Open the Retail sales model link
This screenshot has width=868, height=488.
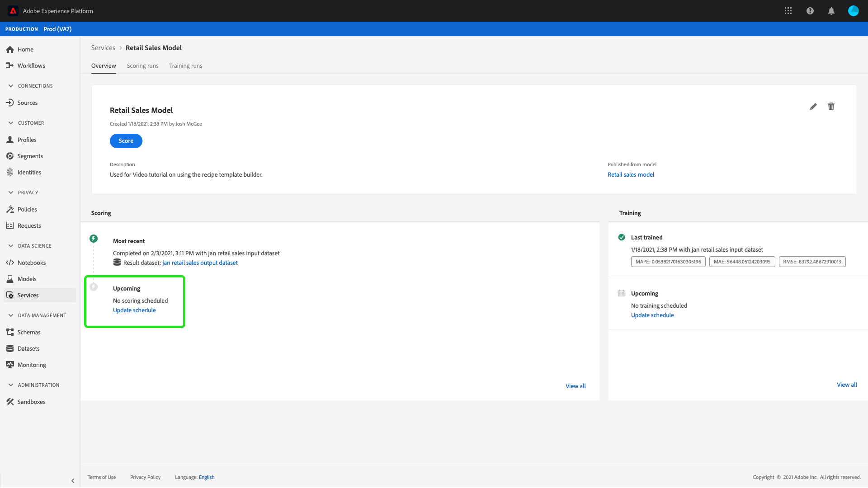(x=631, y=174)
